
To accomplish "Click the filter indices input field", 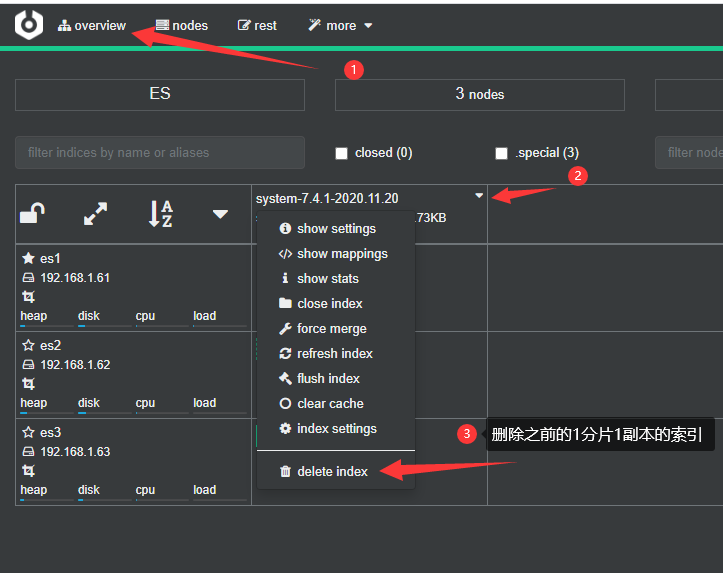I will coord(160,153).
